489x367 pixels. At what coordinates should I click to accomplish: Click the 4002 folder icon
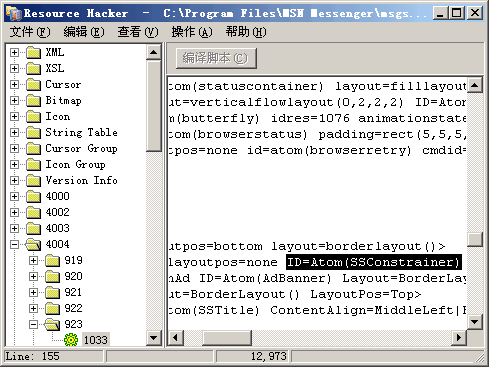click(33, 213)
